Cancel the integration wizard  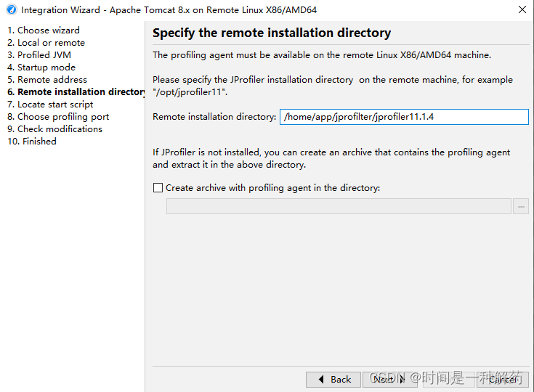503,380
